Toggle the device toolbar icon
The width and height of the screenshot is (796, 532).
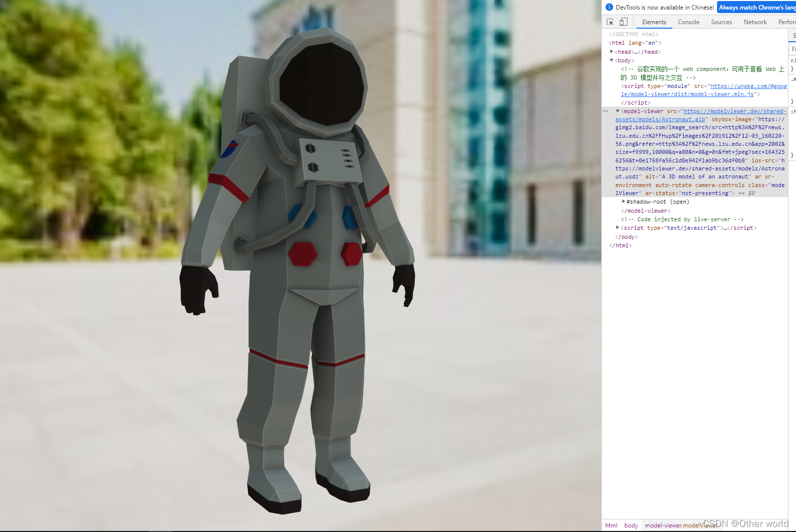coord(623,22)
